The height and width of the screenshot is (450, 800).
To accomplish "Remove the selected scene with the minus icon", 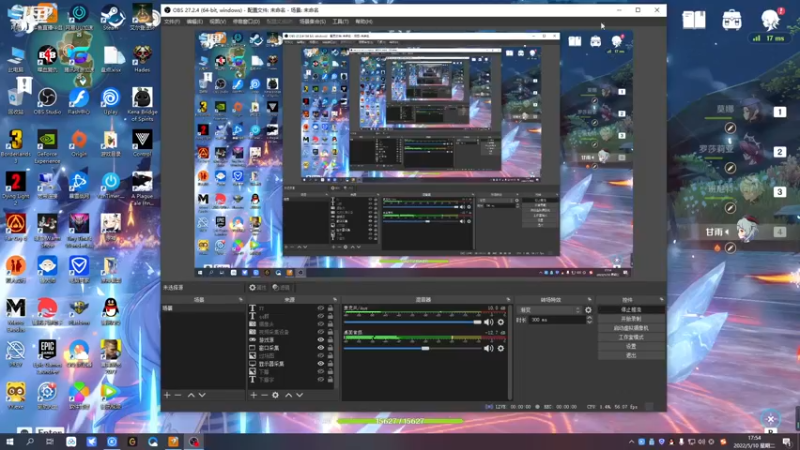I will tap(178, 395).
